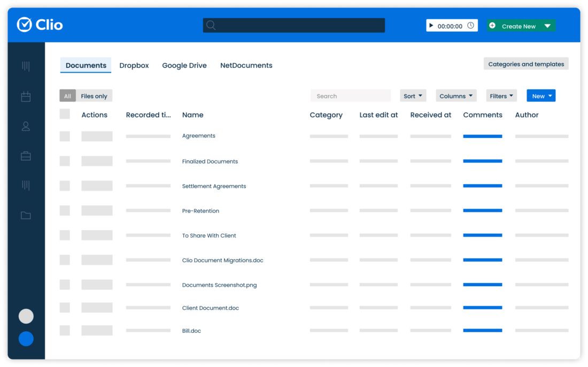Switch to the Dropbox tab

[134, 65]
